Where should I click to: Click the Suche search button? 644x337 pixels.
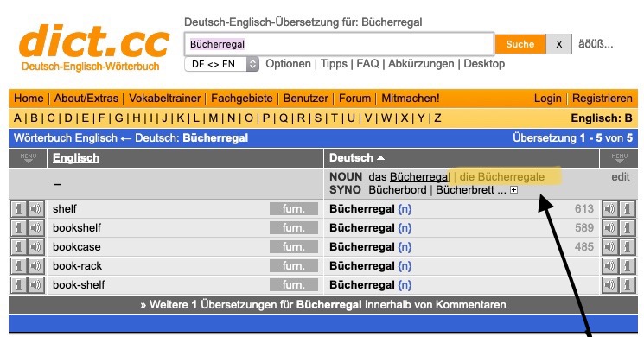(x=520, y=44)
